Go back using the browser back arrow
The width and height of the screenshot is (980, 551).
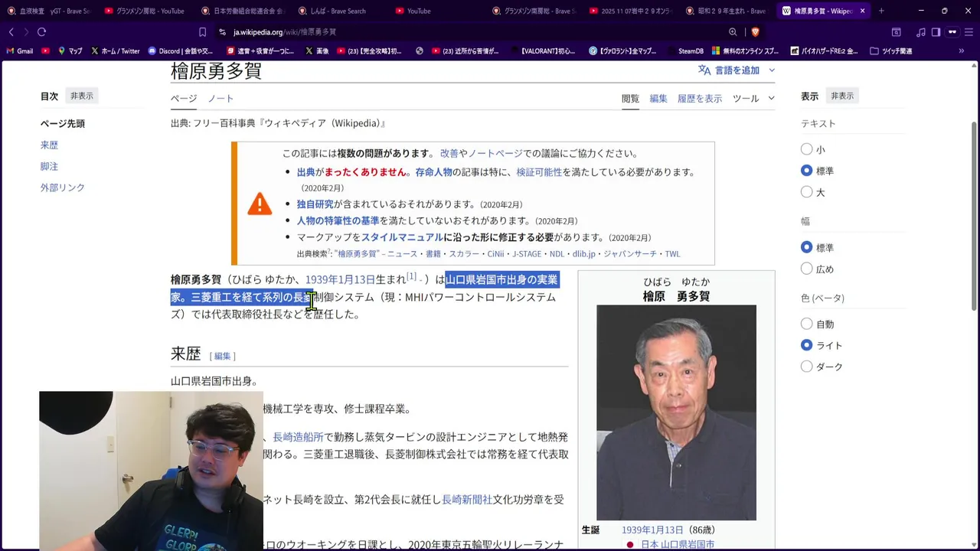tap(11, 32)
